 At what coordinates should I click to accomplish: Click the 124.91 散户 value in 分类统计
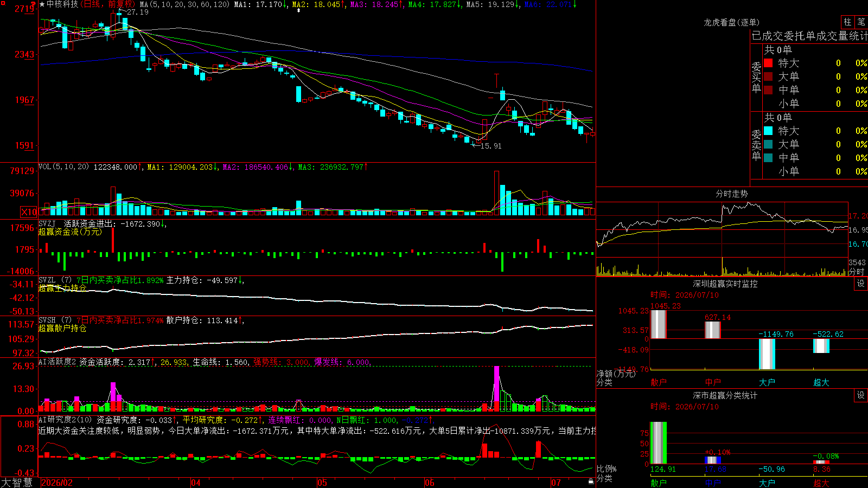coord(663,469)
